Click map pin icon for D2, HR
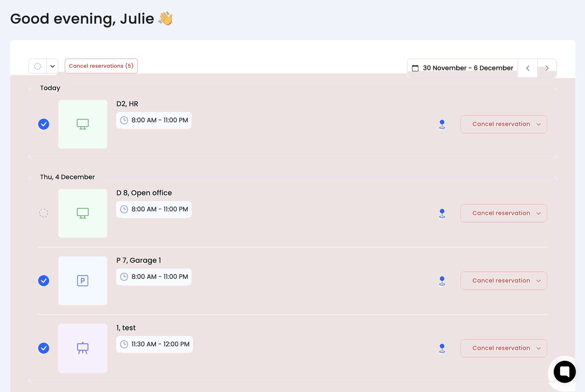The image size is (585, 392). pyautogui.click(x=442, y=124)
